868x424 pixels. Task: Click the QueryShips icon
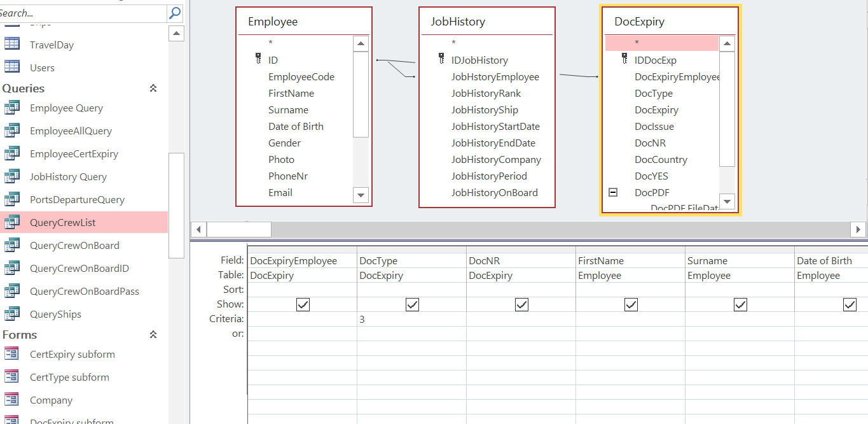click(x=12, y=314)
